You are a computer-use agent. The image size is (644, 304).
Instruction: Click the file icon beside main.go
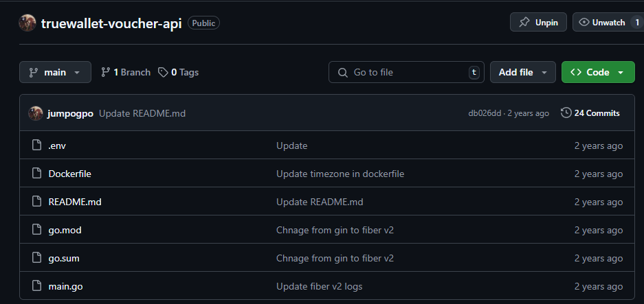coord(37,286)
